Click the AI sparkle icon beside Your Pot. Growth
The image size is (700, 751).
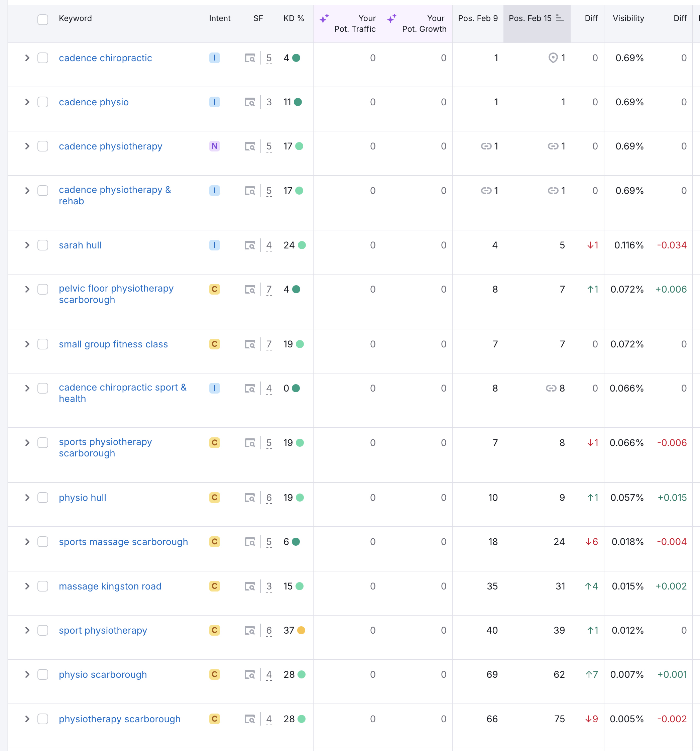pyautogui.click(x=392, y=18)
